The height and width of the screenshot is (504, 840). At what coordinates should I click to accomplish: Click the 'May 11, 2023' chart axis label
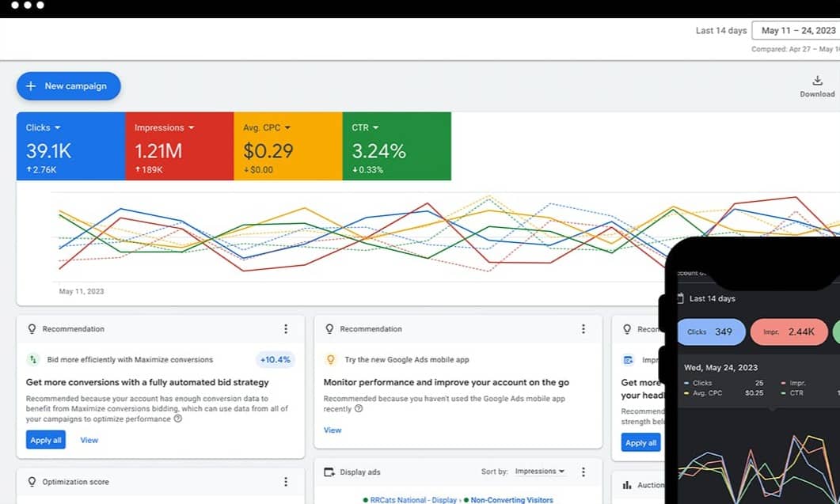click(82, 291)
